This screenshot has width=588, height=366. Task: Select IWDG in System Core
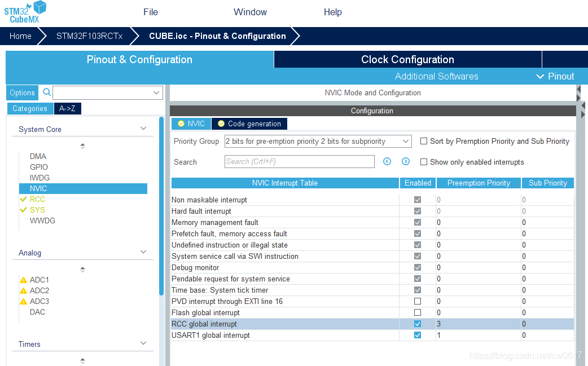tap(40, 178)
